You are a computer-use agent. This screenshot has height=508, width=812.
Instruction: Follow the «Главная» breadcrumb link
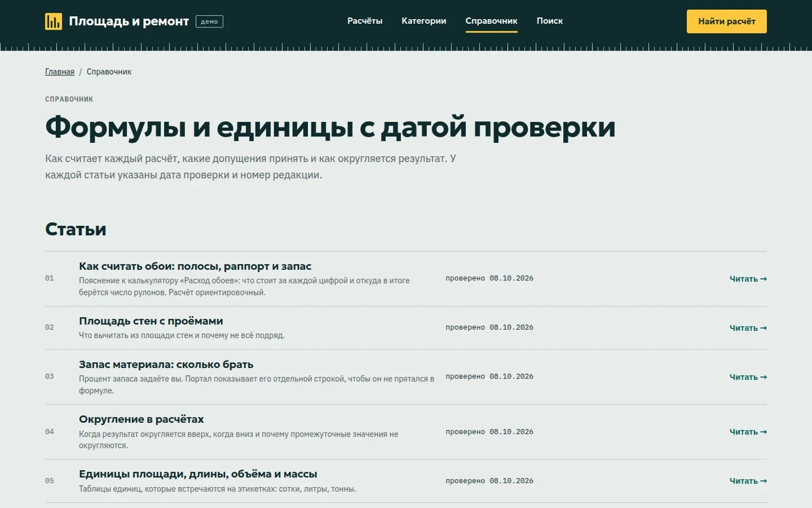pos(60,72)
